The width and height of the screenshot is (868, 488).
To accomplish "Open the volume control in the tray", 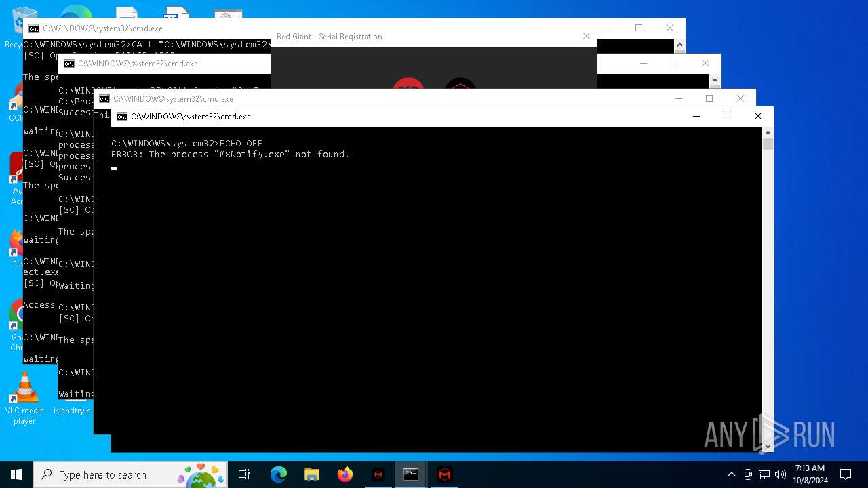I will [x=780, y=474].
